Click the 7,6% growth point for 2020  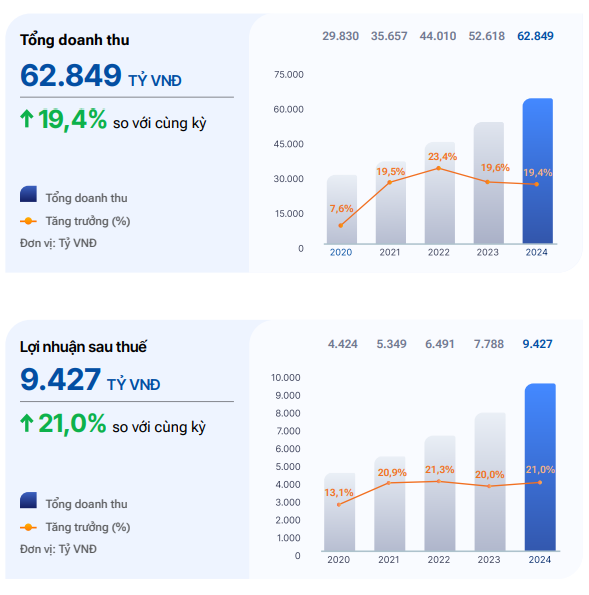340,225
